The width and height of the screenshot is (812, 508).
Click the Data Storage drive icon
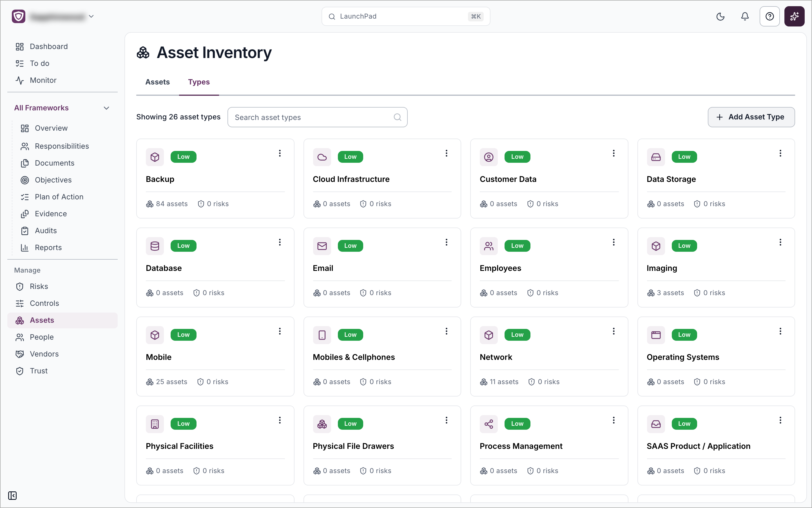pos(656,157)
